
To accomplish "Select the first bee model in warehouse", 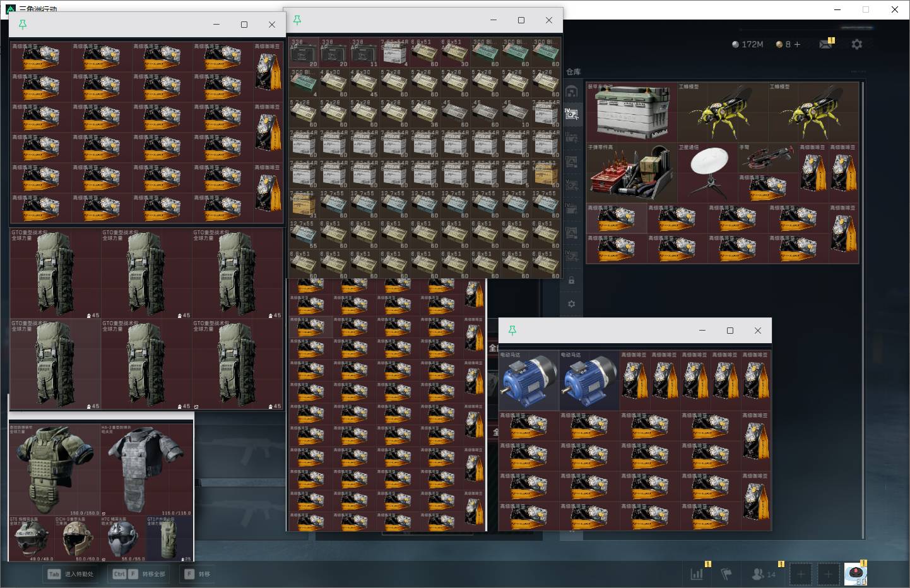I will [x=723, y=112].
